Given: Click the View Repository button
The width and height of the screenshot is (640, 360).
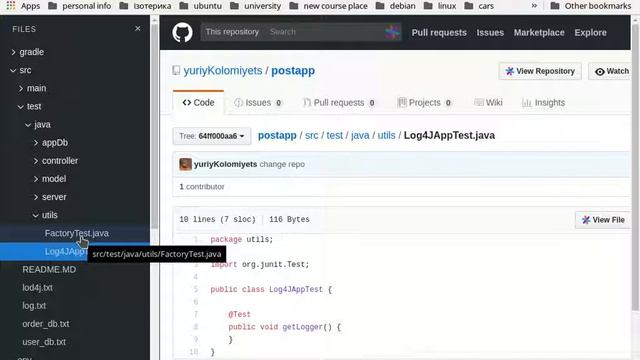Looking at the screenshot, I should (540, 71).
